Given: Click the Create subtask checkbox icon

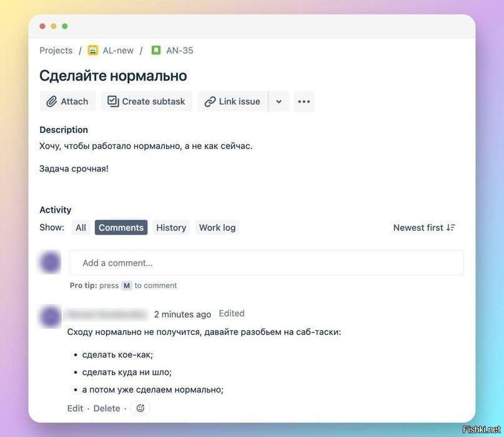Looking at the screenshot, I should tap(112, 101).
